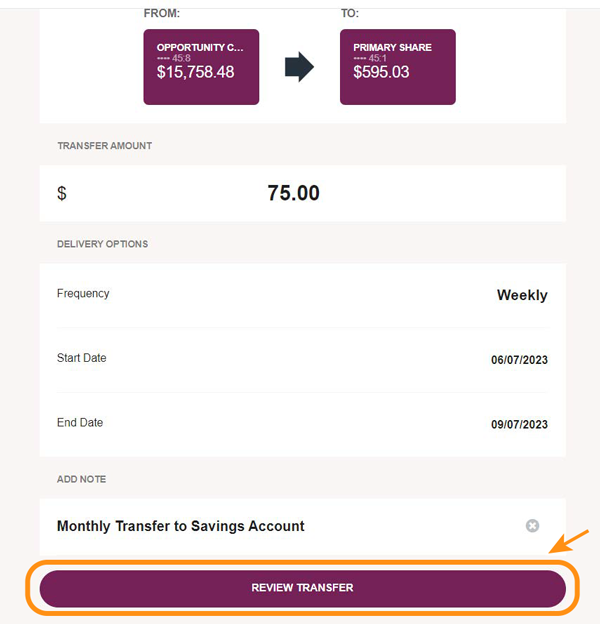
Task: Click the $15,758.48 balance
Action: tap(195, 72)
